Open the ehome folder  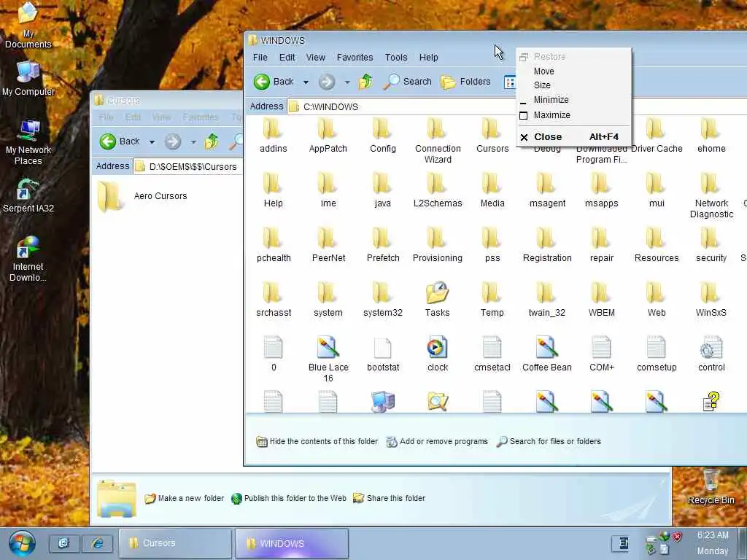point(711,135)
